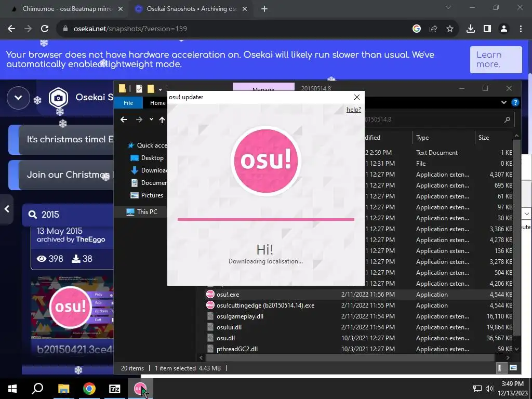This screenshot has width=532, height=399.
Task: Click the osu!cuttingedge exe file icon
Action: coord(210,305)
